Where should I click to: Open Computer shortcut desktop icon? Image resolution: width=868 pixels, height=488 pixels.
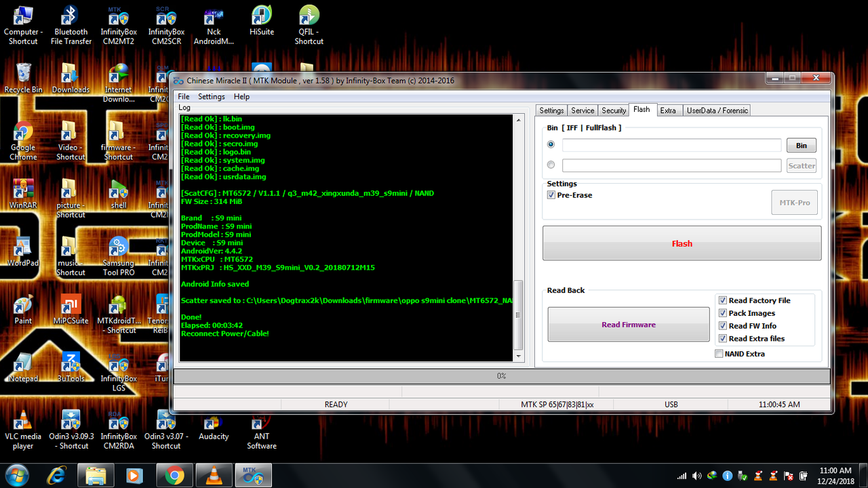pos(23,26)
